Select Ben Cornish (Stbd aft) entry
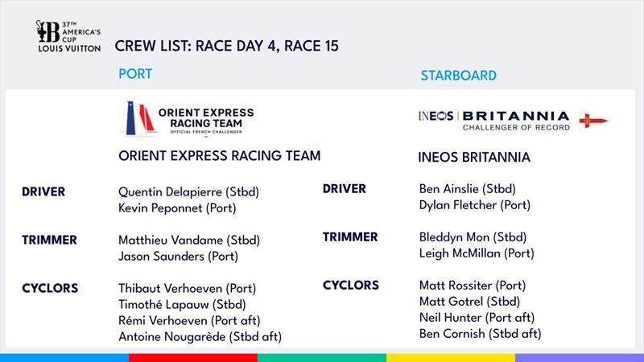This screenshot has height=362, width=644. pyautogui.click(x=480, y=334)
